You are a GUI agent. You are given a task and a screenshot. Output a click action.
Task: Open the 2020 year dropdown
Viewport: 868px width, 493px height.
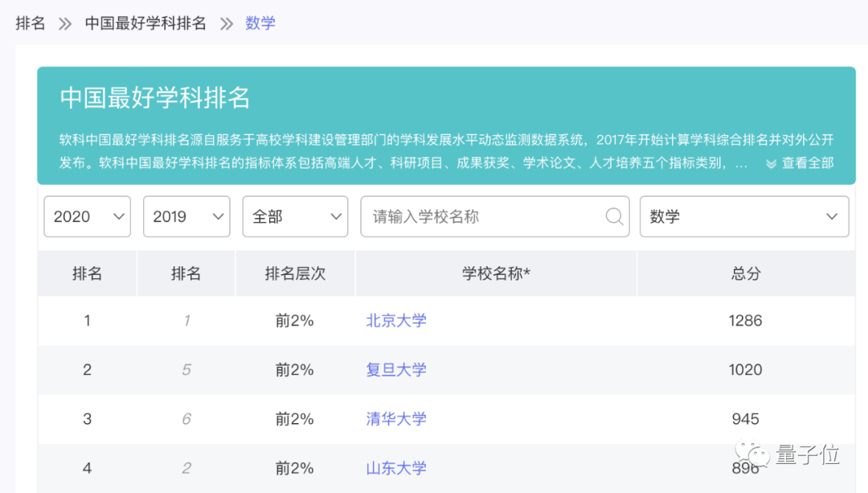(x=87, y=216)
